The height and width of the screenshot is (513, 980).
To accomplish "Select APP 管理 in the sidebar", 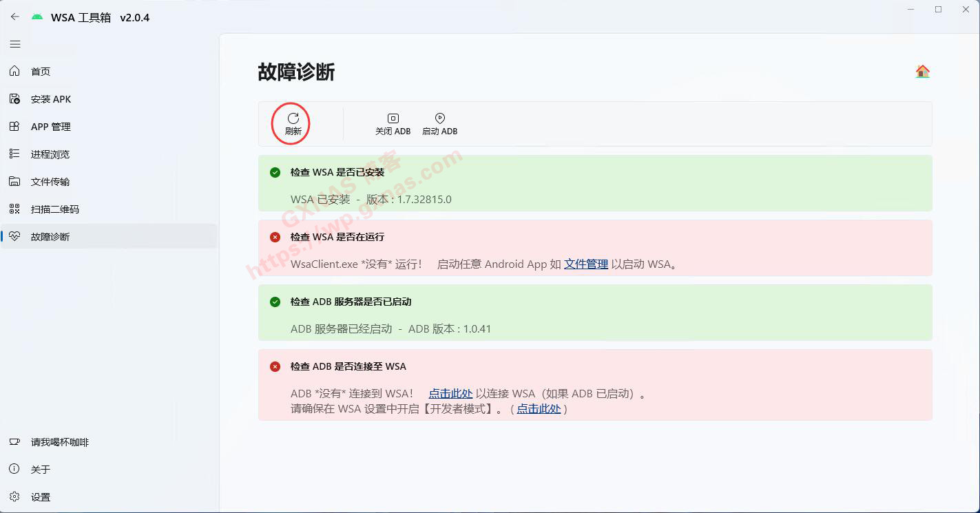I will 50,127.
